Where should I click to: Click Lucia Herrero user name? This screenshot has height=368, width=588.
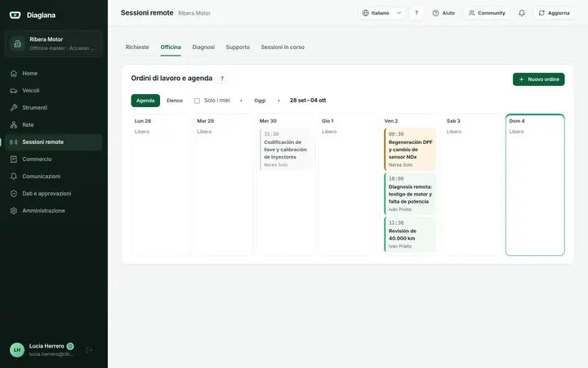pyautogui.click(x=47, y=346)
